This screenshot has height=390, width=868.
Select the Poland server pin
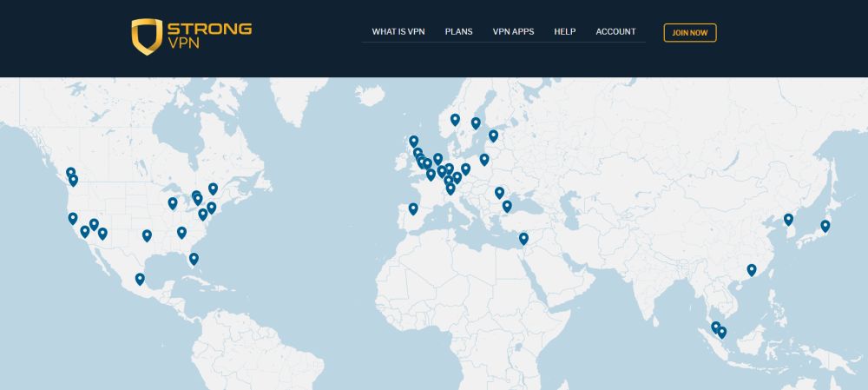(x=484, y=160)
